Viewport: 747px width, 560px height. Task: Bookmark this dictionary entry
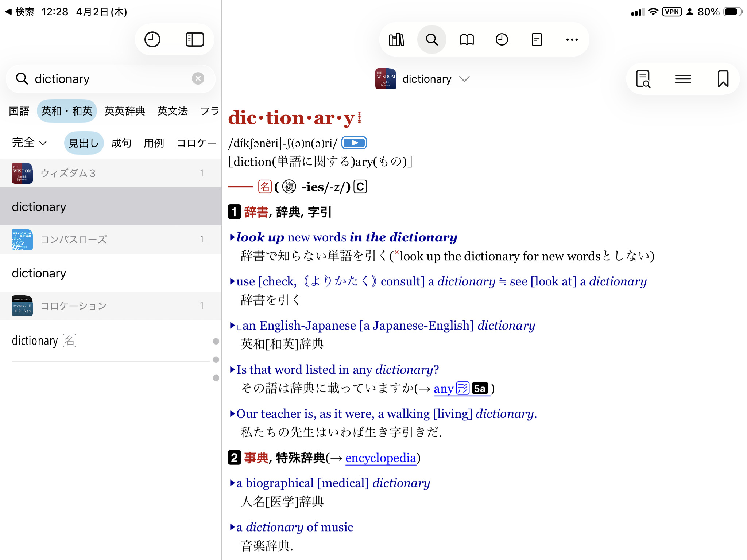723,79
